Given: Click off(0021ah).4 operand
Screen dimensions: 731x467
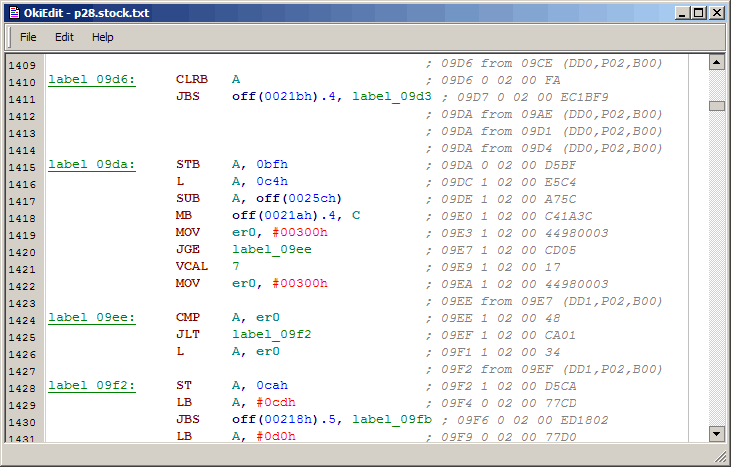Looking at the screenshot, I should click(284, 215).
